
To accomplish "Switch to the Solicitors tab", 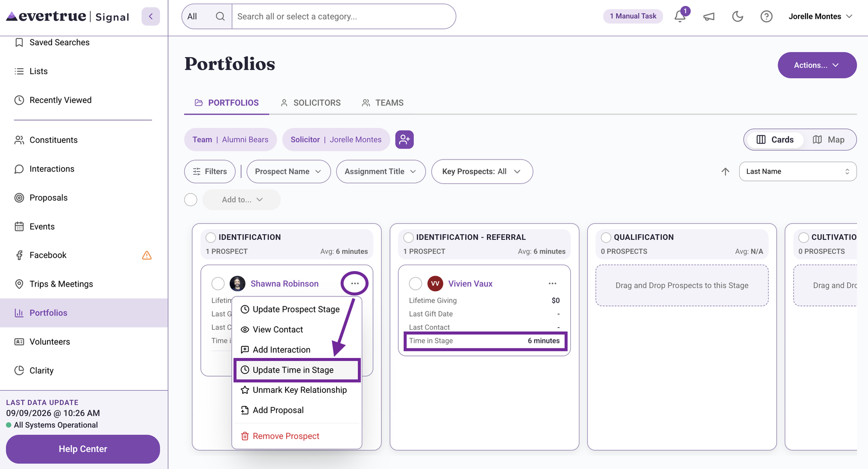I will tap(311, 103).
